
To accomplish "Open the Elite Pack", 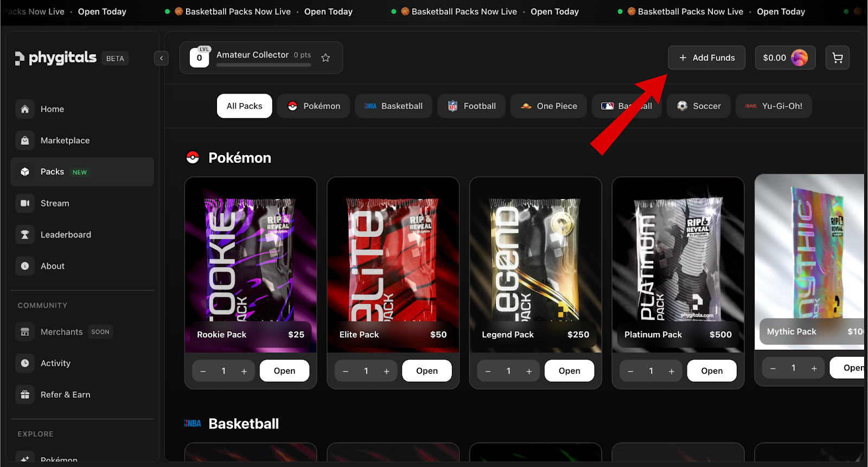I will point(427,371).
